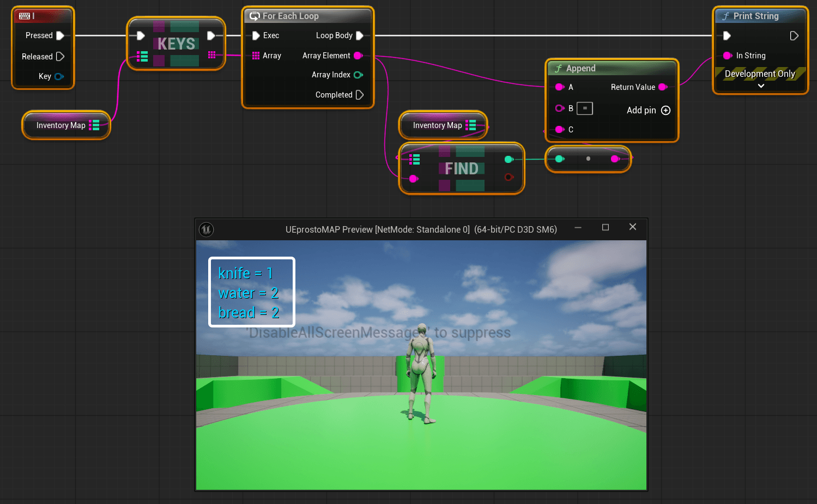Viewport: 817px width, 504px height.
Task: Click the default value field for Append input B
Action: [585, 108]
